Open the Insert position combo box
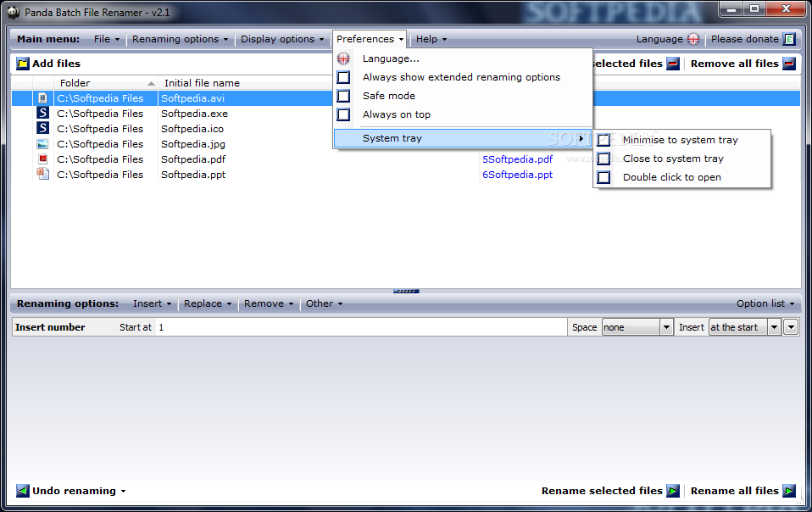The height and width of the screenshot is (512, 812). coord(745,327)
